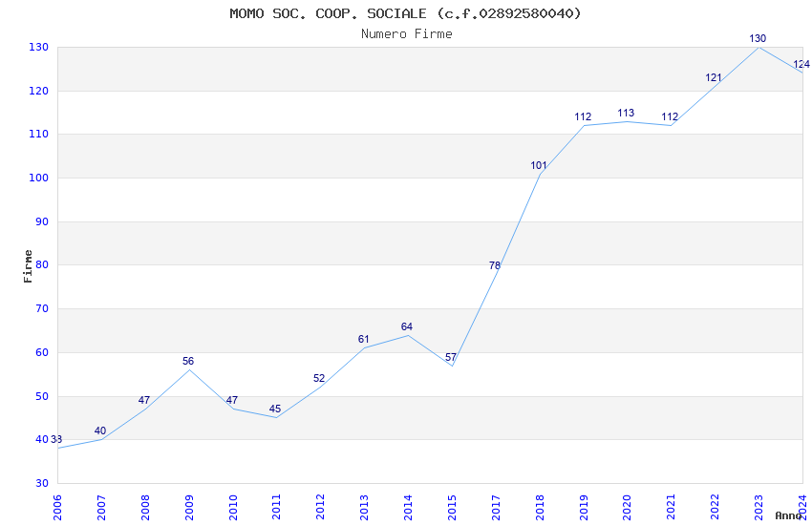The height and width of the screenshot is (525, 812).
Task: Click the x-axis year label 2007
Action: (x=101, y=507)
